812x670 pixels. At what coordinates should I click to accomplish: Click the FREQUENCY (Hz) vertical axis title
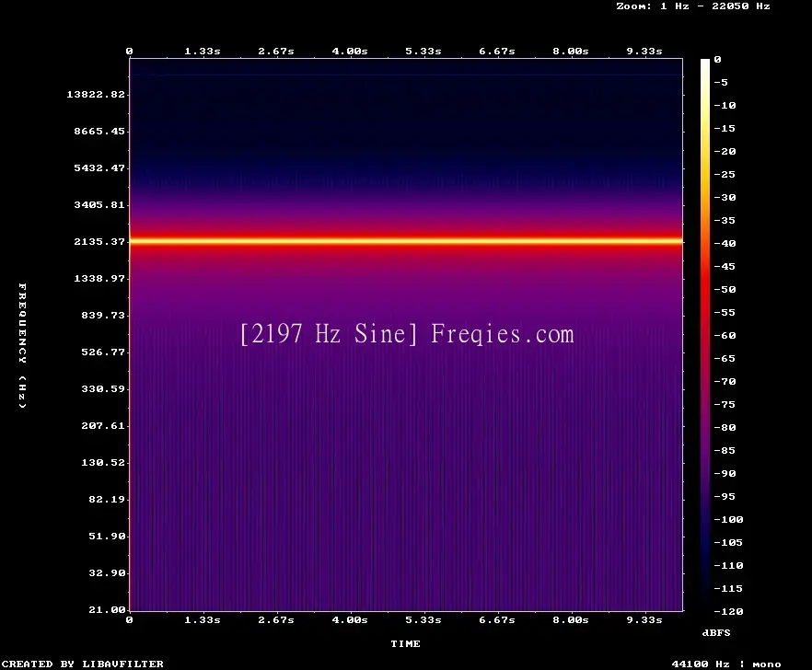(x=22, y=346)
